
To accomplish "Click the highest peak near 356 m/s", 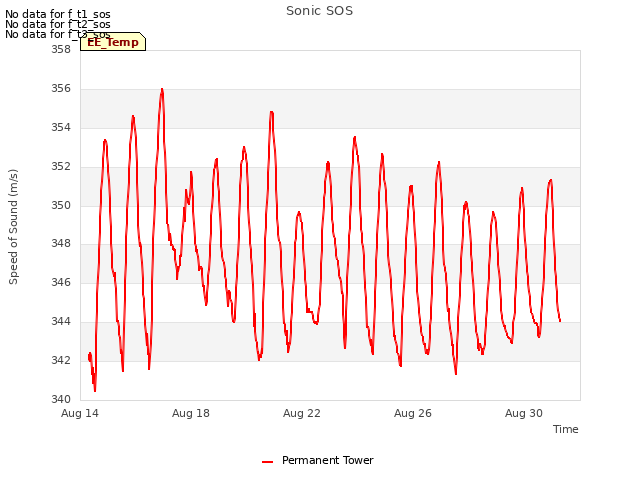I will (162, 89).
